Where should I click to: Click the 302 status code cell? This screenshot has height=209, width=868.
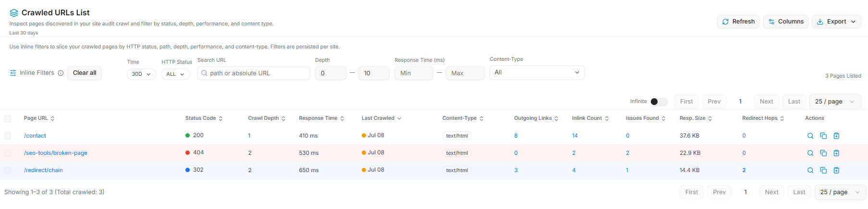(x=195, y=170)
